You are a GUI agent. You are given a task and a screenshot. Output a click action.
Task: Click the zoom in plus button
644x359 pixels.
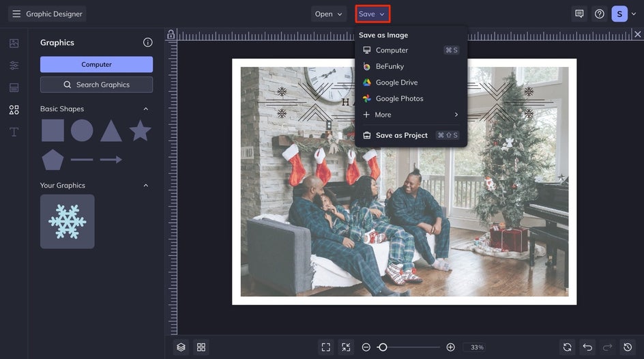coord(450,347)
